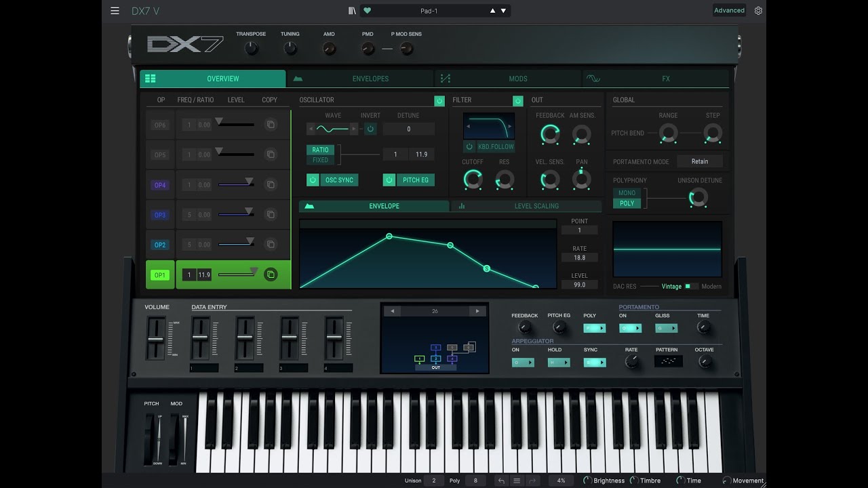Switch to the FX tab
This screenshot has height=488, width=868.
(656, 79)
